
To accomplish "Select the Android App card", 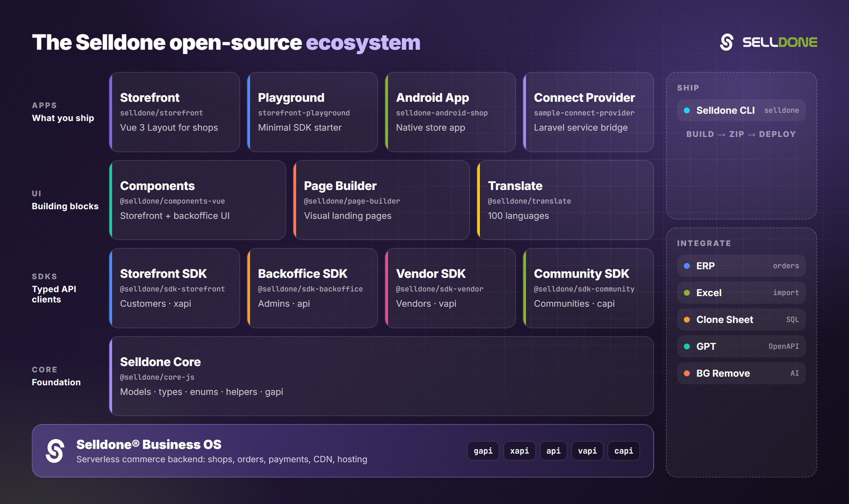I will point(451,112).
